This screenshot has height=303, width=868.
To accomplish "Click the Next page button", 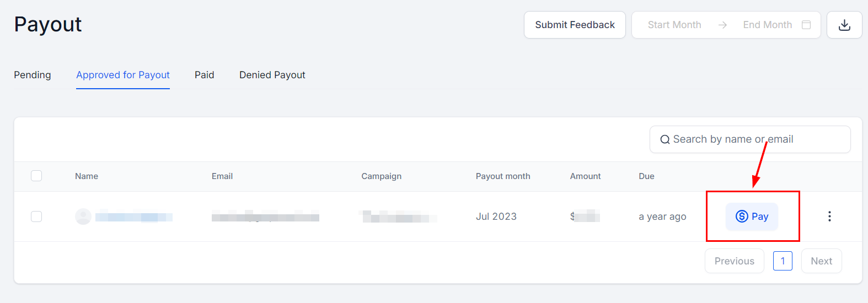I will point(821,261).
